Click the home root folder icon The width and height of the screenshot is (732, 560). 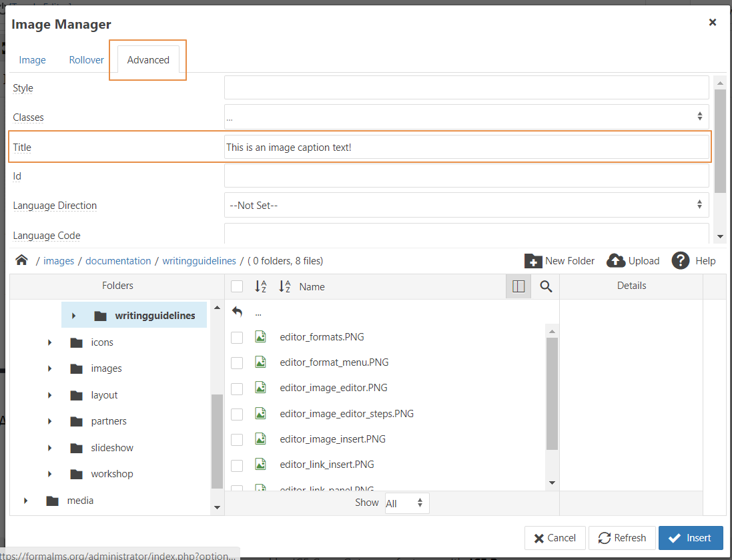[21, 260]
